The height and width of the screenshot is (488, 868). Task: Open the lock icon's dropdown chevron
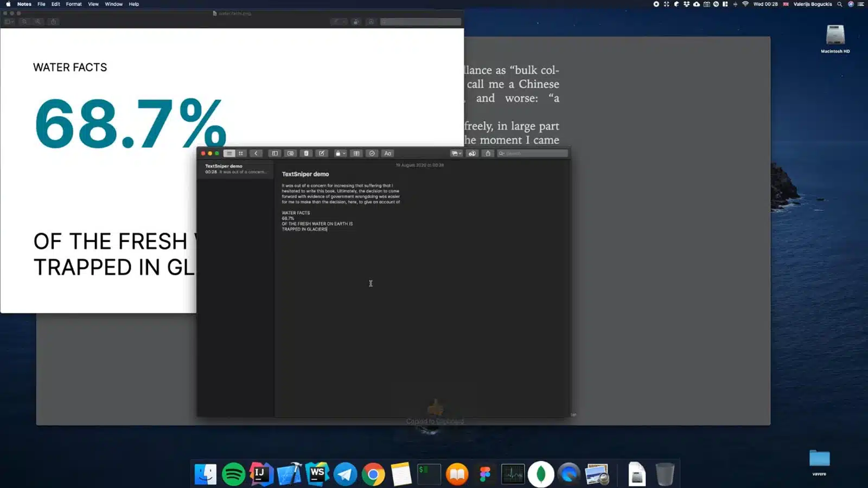coord(344,153)
